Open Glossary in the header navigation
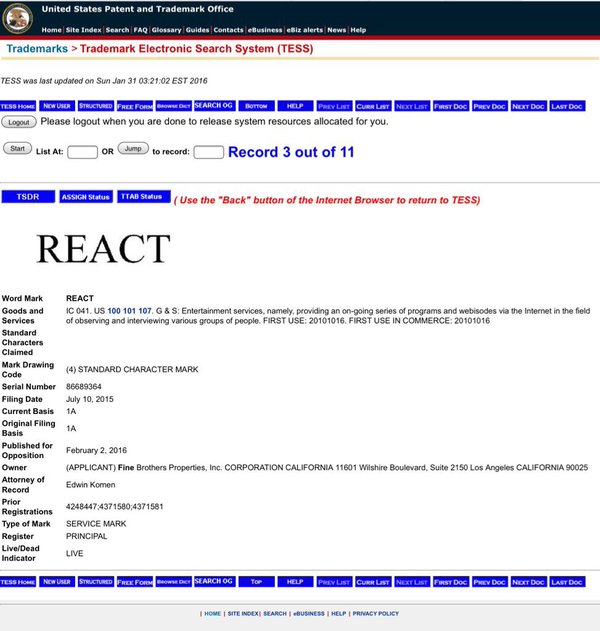This screenshot has height=631, width=600. point(166,30)
